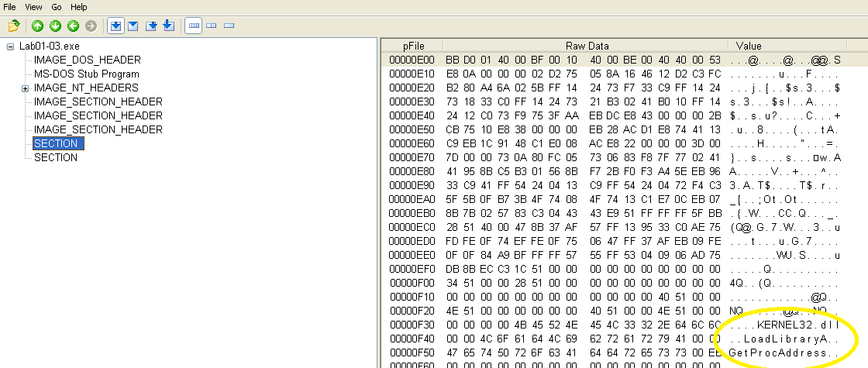Select MS-DOS Stub Program in the tree
868x368 pixels.
(x=86, y=74)
